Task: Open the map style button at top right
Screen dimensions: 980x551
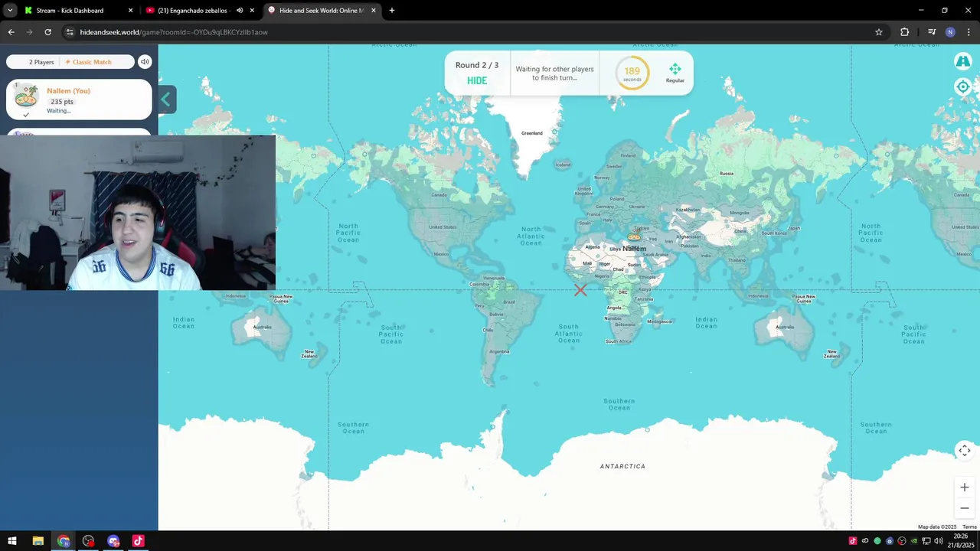Action: coord(963,61)
